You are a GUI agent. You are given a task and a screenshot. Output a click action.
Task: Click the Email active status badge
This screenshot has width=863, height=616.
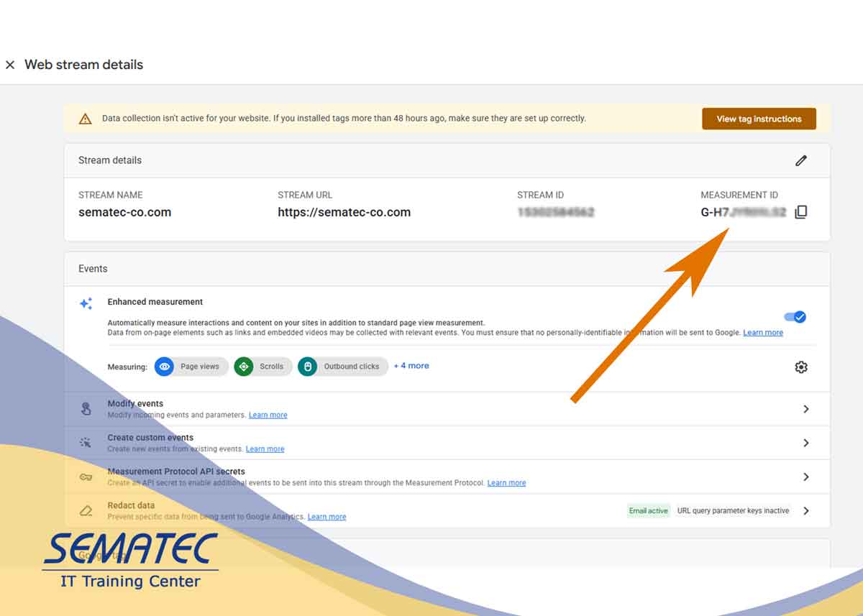648,511
